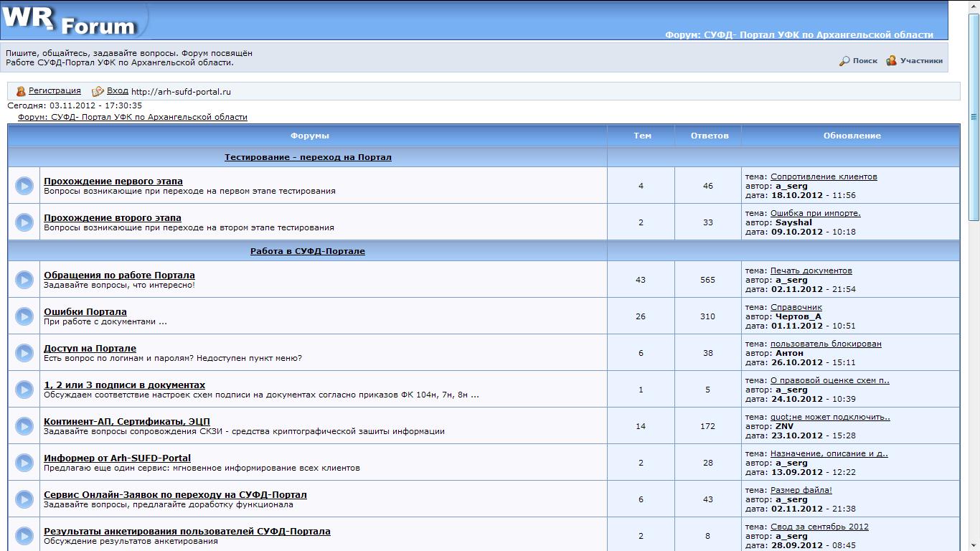Click the Обновление column header
Viewport: 980px width, 551px height.
coord(852,136)
